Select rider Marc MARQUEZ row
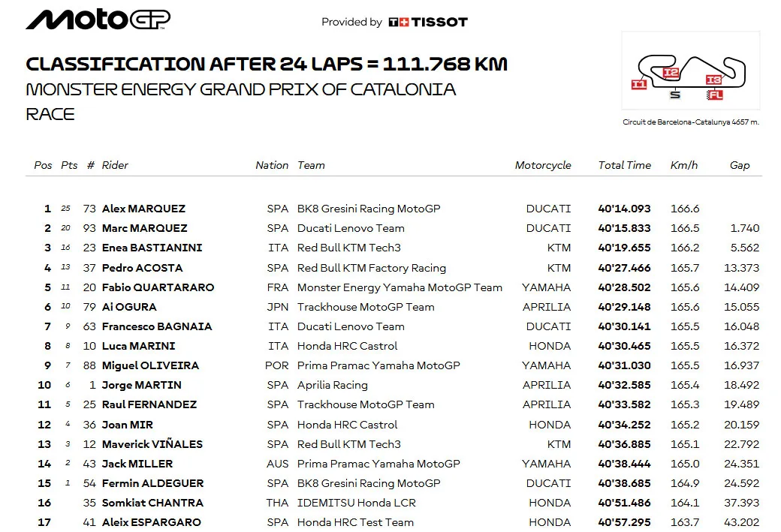The height and width of the screenshot is (532, 781). point(394,228)
